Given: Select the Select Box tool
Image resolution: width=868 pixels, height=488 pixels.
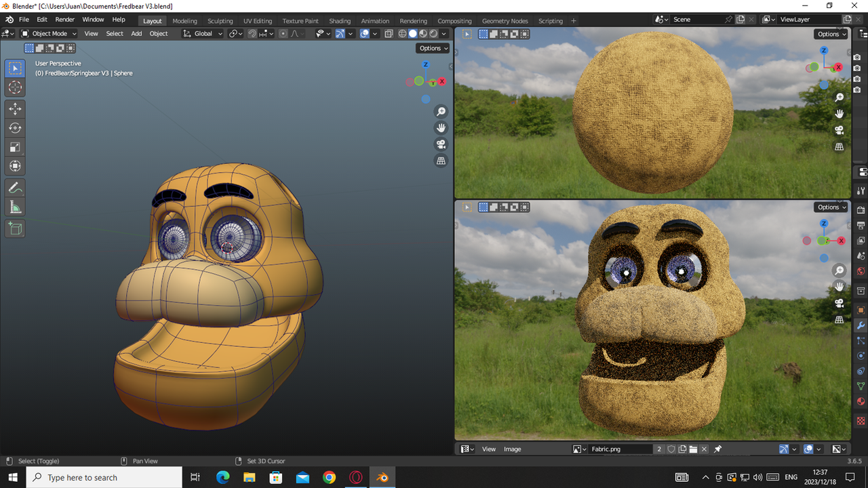Looking at the screenshot, I should click(x=15, y=68).
